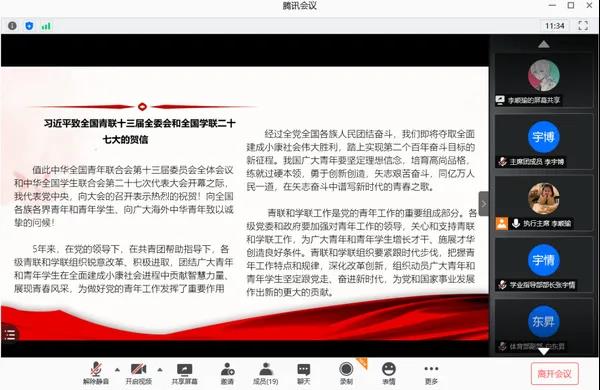Image resolution: width=600 pixels, height=390 pixels.
Task: Open video options arrow beside camera
Action: point(160,370)
